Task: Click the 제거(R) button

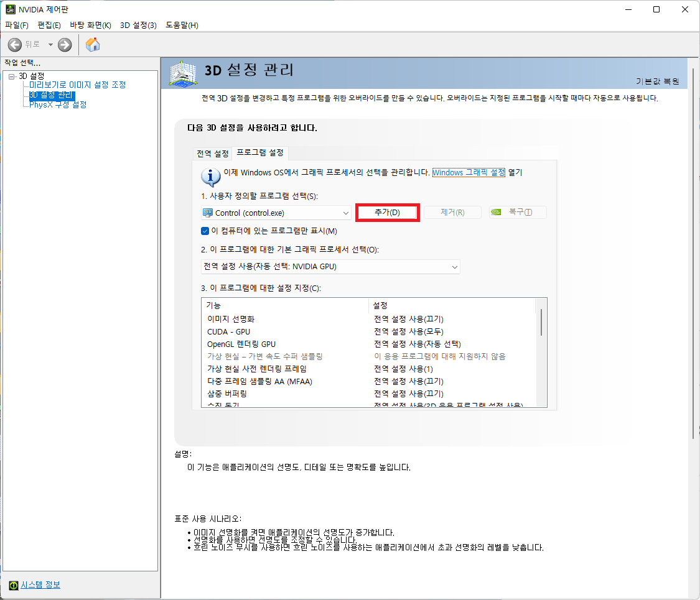Action: coord(452,213)
